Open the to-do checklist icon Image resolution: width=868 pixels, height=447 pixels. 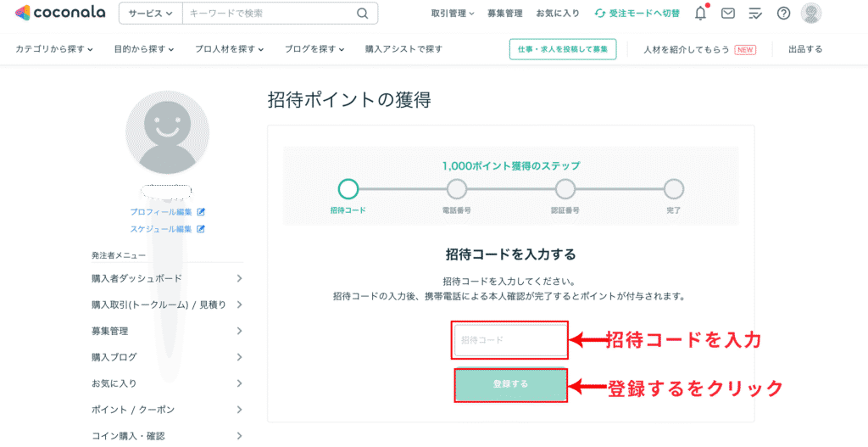tap(755, 13)
